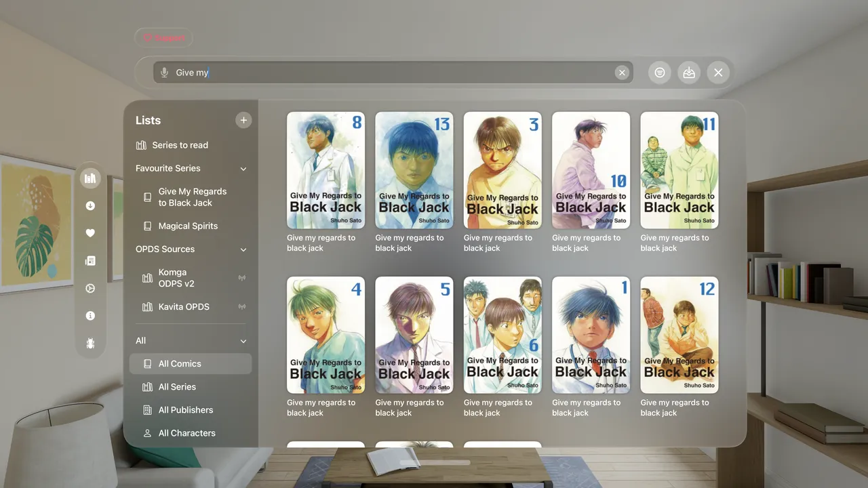Screen dimensions: 868x488
Task: Open the filter options icon
Action: pos(660,73)
